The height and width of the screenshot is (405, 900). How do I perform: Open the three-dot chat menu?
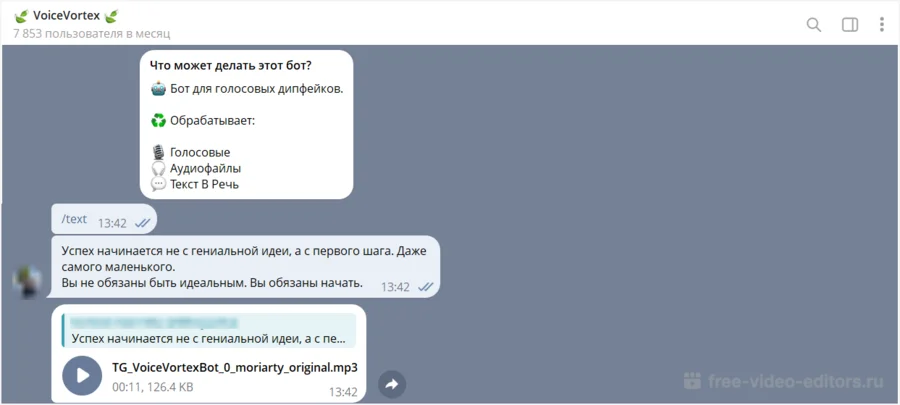click(882, 25)
